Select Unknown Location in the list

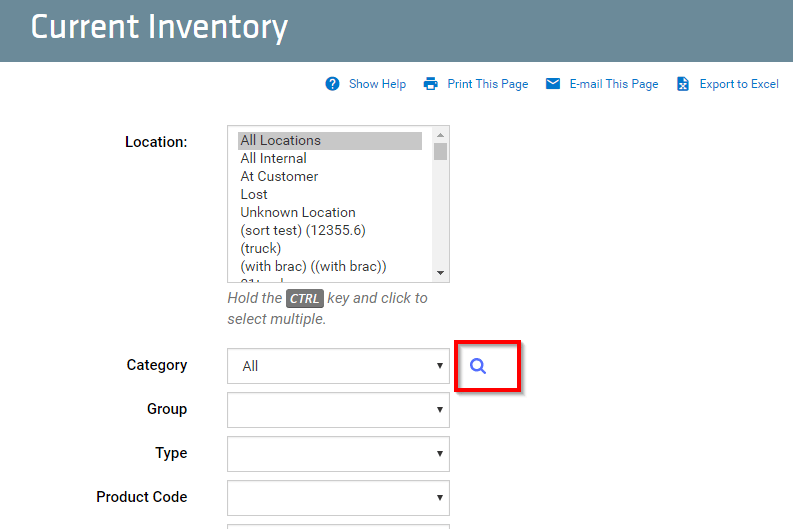330,212
